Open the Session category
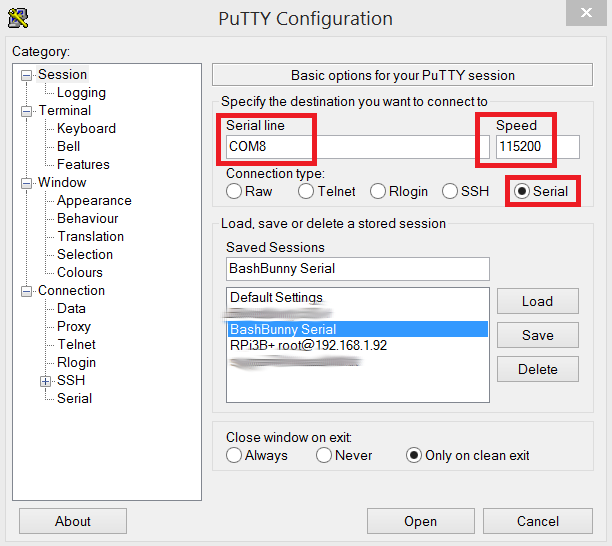This screenshot has width=612, height=546. [62, 74]
